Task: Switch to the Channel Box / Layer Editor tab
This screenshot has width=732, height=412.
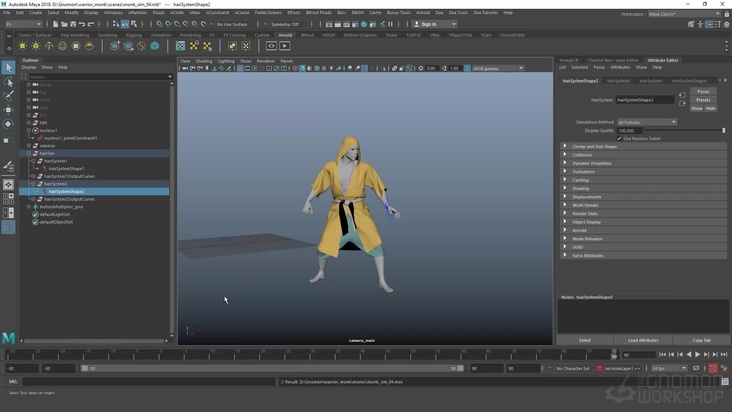Action: [612, 60]
